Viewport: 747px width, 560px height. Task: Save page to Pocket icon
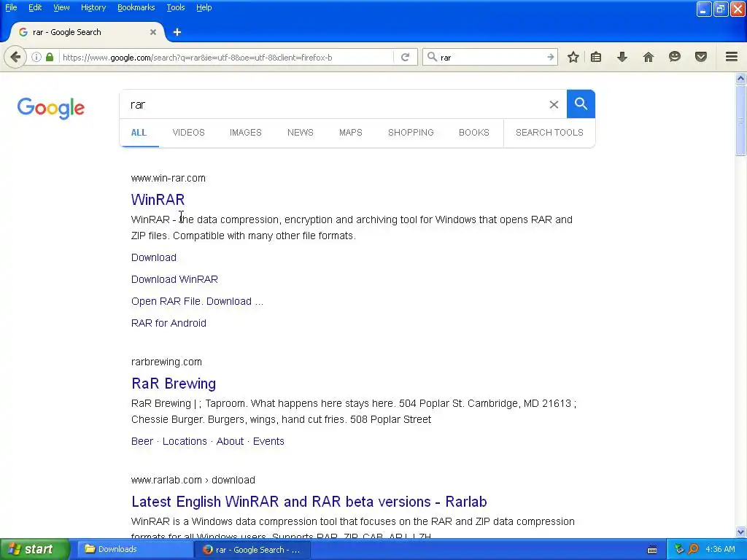click(701, 57)
